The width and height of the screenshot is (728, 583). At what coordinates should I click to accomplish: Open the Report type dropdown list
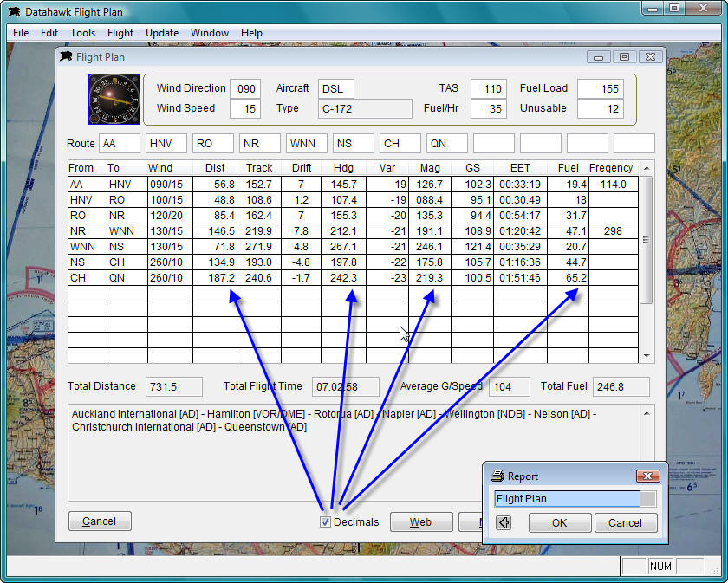click(648, 498)
